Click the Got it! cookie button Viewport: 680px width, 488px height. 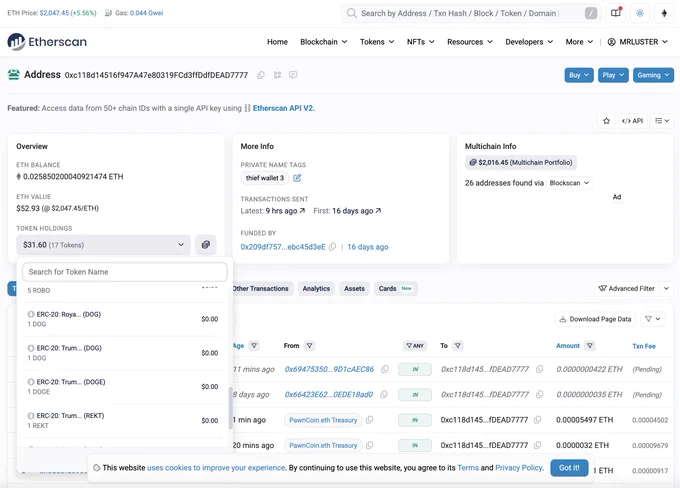(569, 468)
